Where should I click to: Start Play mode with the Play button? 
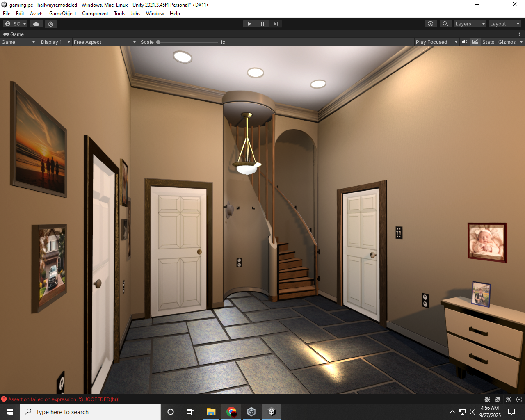pyautogui.click(x=249, y=24)
